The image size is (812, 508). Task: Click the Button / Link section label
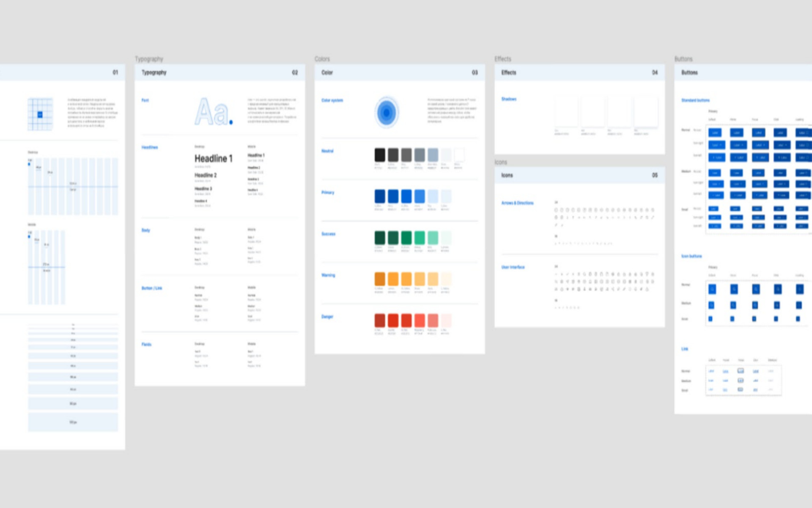pyautogui.click(x=152, y=288)
